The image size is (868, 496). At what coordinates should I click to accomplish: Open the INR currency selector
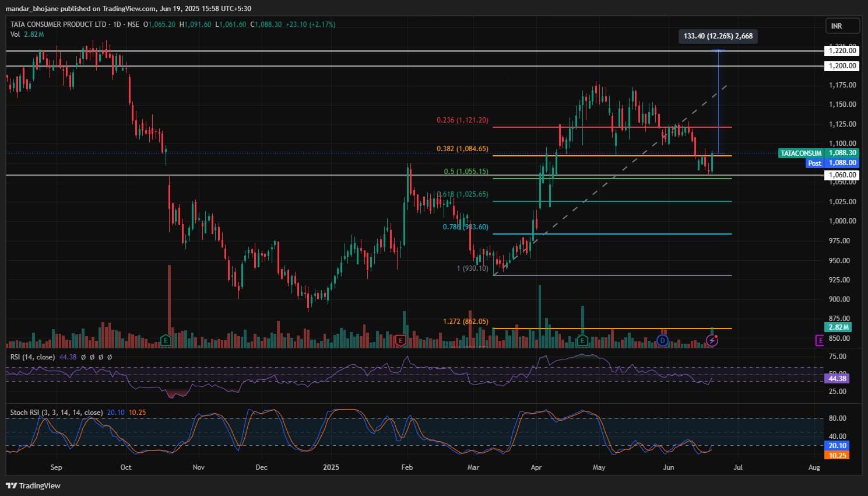[x=842, y=26]
